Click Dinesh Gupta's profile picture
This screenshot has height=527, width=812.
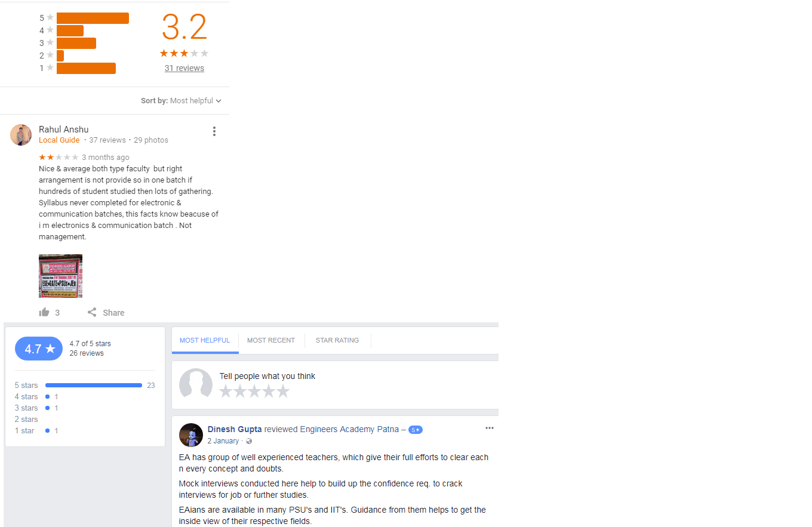(x=191, y=435)
